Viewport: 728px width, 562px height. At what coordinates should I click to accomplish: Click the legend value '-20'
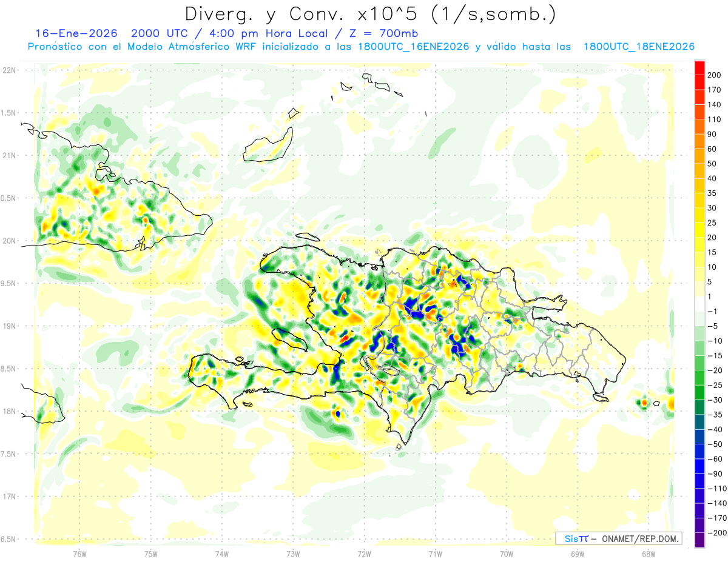click(x=716, y=370)
